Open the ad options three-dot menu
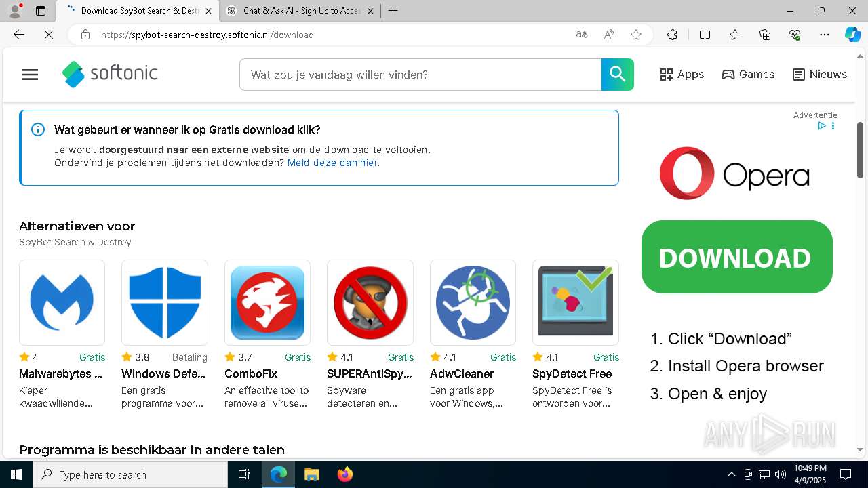 coord(833,126)
